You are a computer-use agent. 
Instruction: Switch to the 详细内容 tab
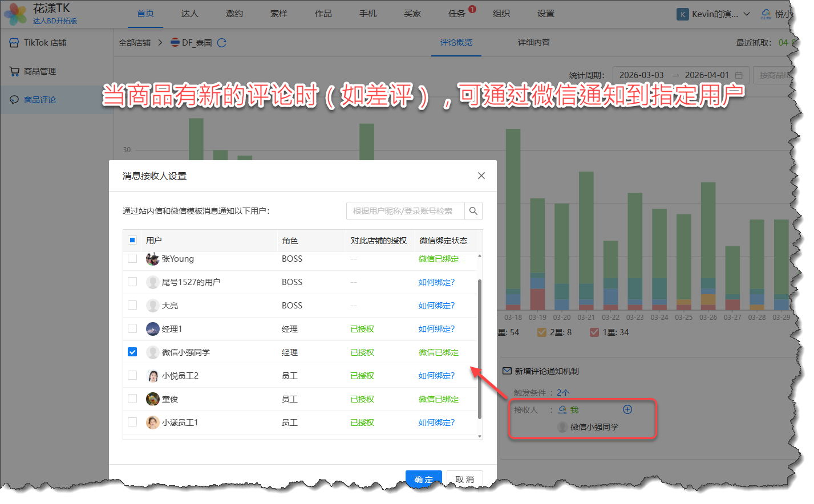[533, 42]
